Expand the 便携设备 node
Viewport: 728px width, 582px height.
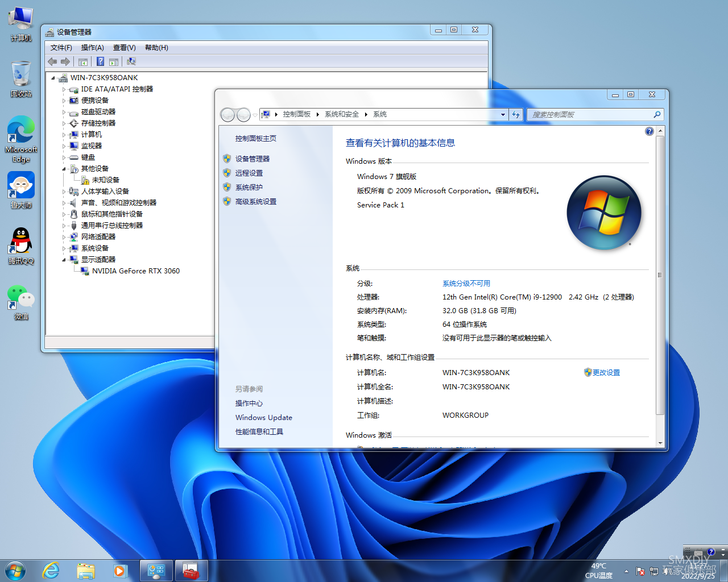pyautogui.click(x=64, y=101)
